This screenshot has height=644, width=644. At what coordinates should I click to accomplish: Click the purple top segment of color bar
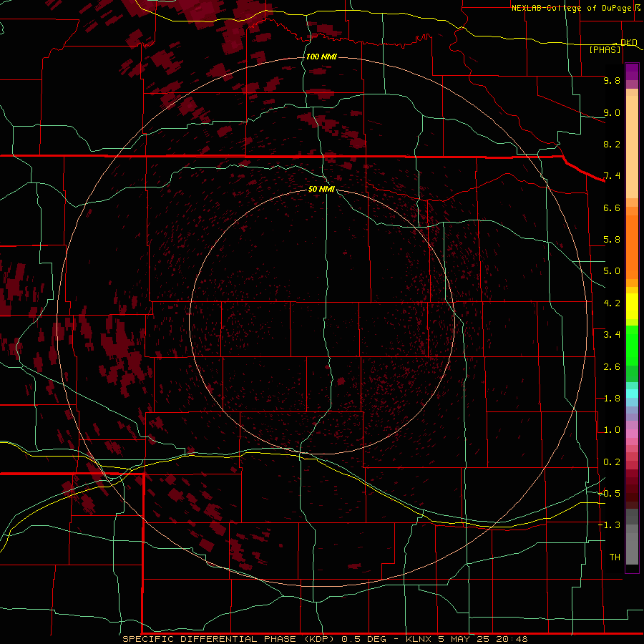632,72
